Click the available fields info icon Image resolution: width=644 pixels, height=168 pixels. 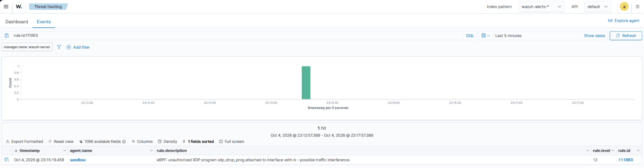(x=124, y=142)
